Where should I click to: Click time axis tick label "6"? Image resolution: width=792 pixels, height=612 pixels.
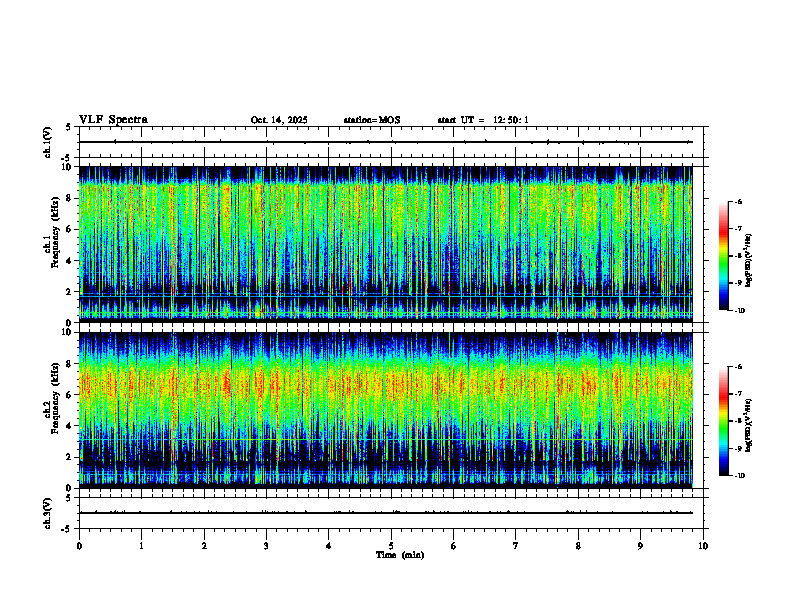pos(454,546)
